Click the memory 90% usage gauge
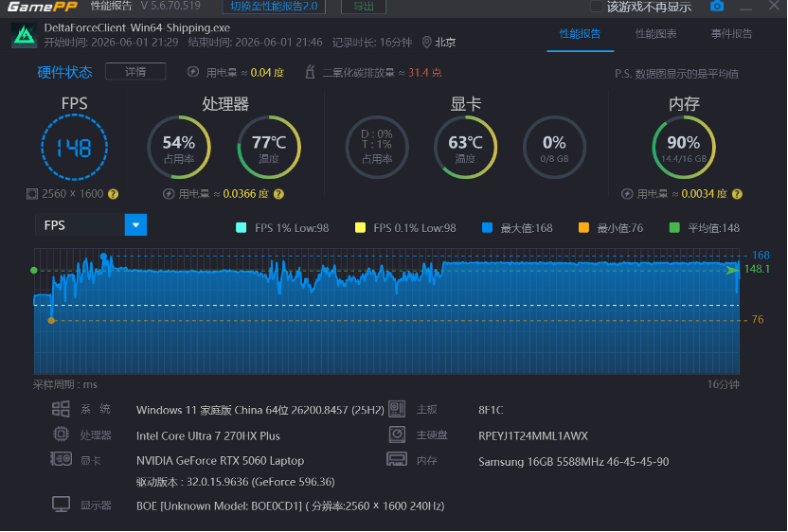The height and width of the screenshot is (532, 788). [684, 148]
